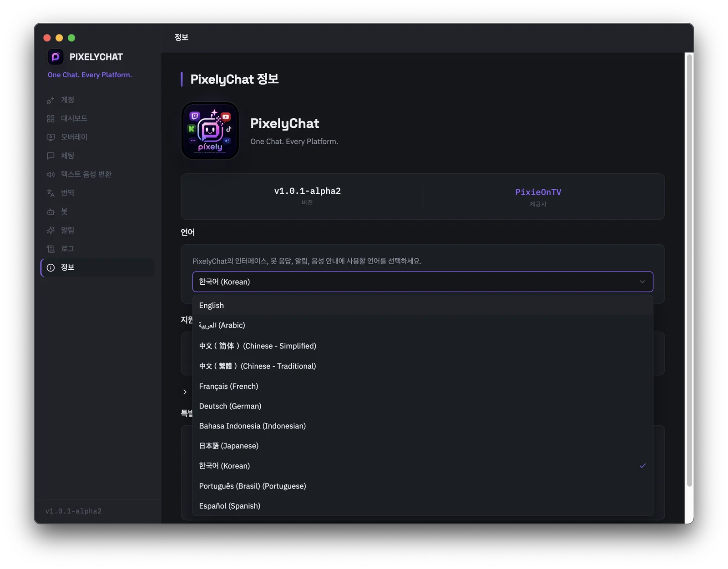Image resolution: width=728 pixels, height=569 pixels.
Task: Click the language description text starting 'PixelyChat의 인터페이스'
Action: 307,261
